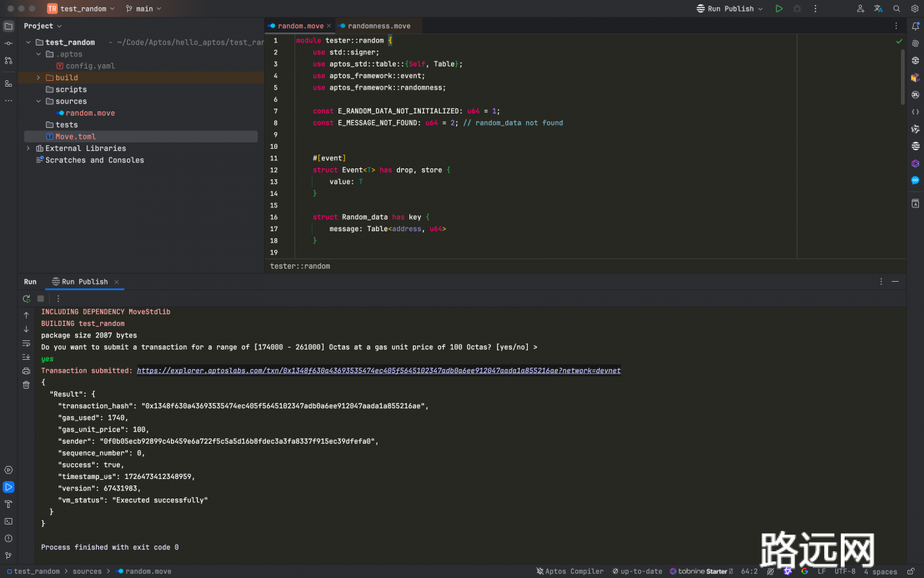Viewport: 924px width, 578px height.
Task: Change LF line separator widget
Action: pyautogui.click(x=821, y=571)
